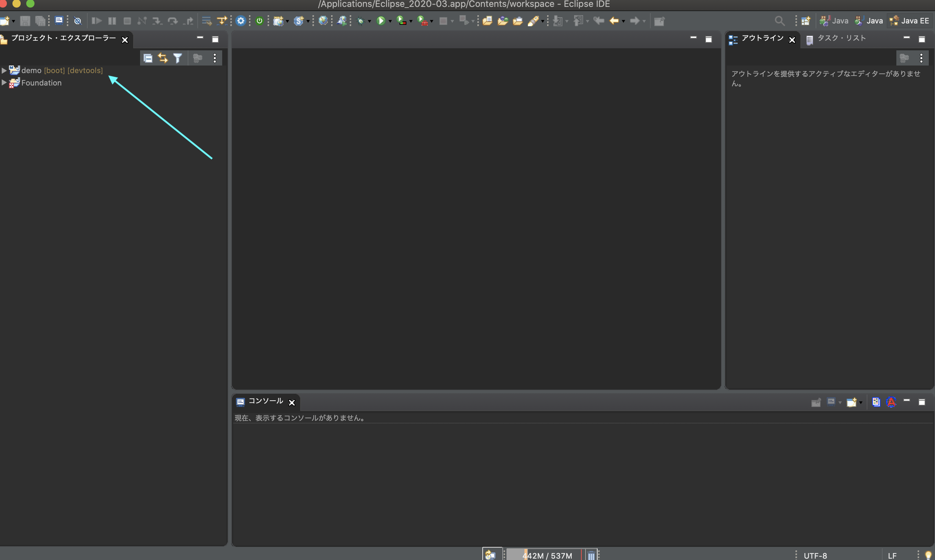Toggle Pin Console button

(x=816, y=402)
